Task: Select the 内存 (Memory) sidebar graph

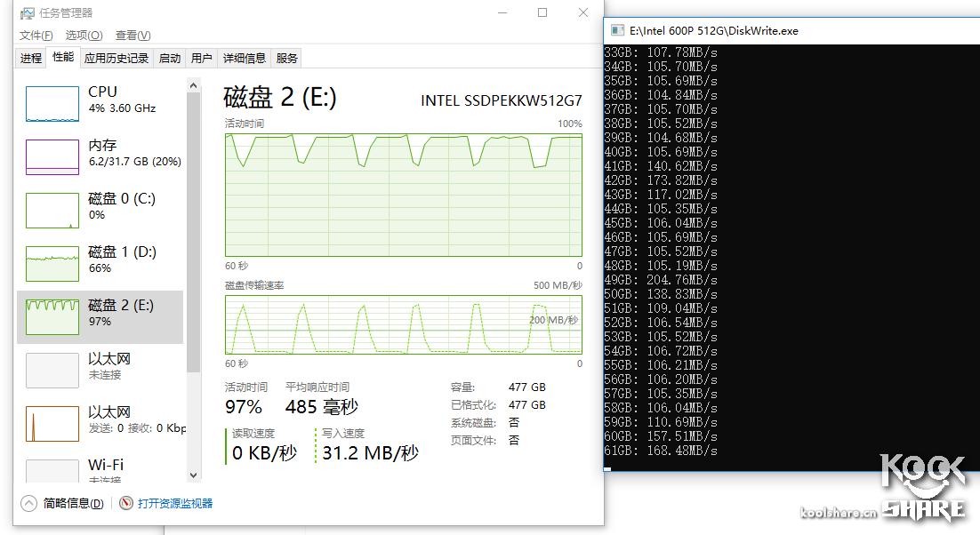Action: coord(98,153)
